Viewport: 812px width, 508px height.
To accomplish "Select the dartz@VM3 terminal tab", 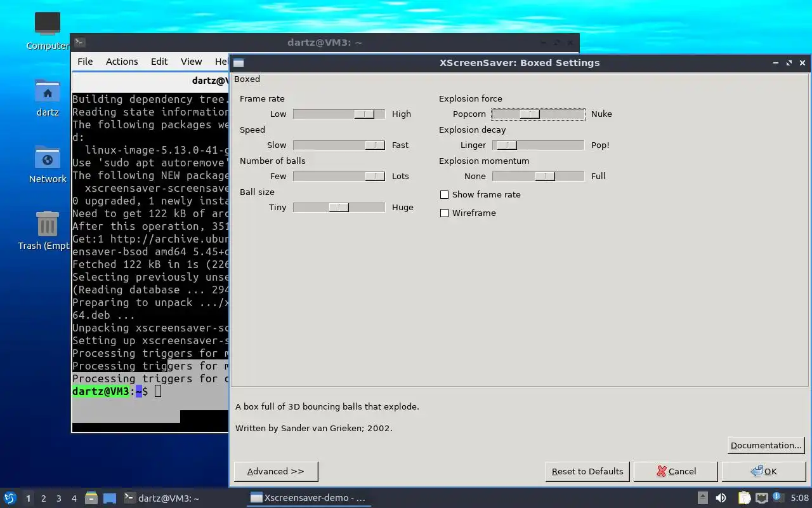I will [x=150, y=81].
